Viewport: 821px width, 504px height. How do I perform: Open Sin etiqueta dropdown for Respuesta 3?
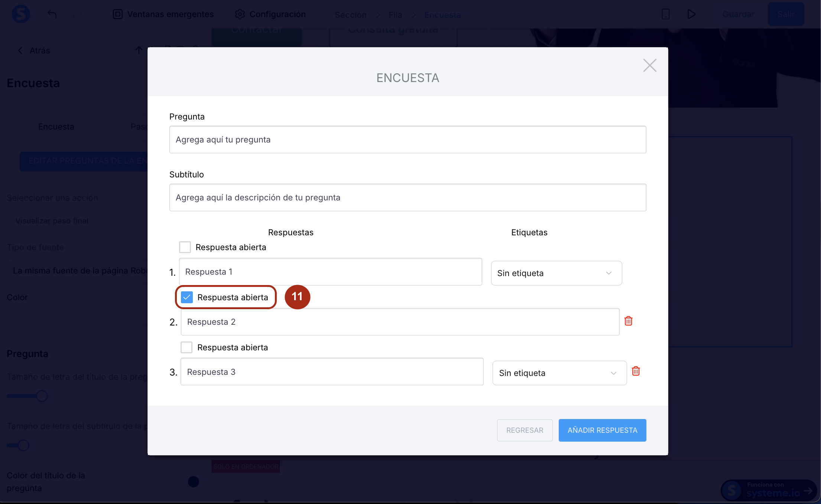click(x=559, y=373)
